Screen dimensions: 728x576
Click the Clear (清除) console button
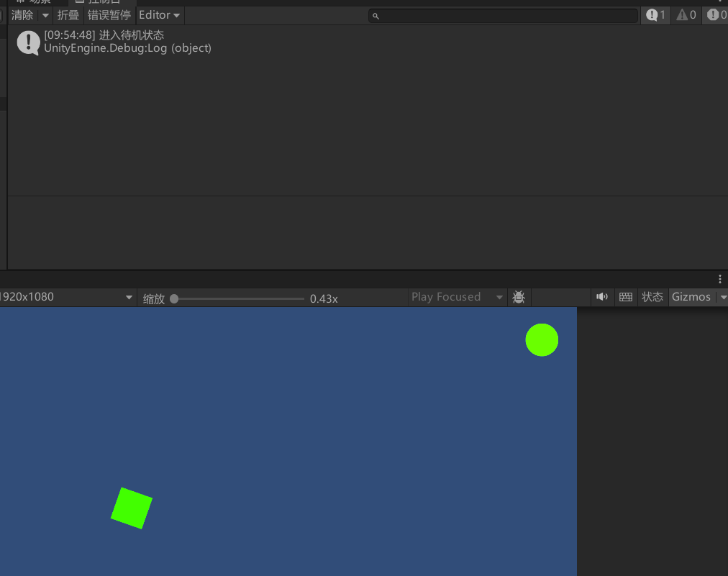coord(22,15)
